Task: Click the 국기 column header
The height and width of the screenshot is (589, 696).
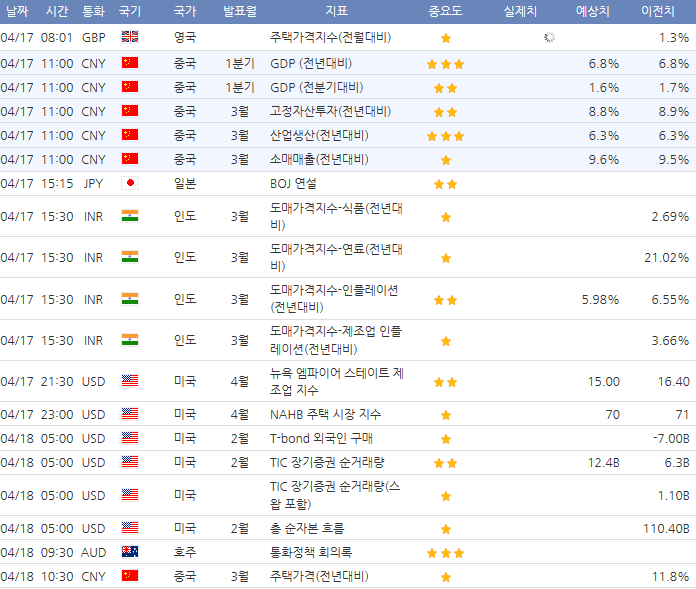Action: pyautogui.click(x=130, y=11)
